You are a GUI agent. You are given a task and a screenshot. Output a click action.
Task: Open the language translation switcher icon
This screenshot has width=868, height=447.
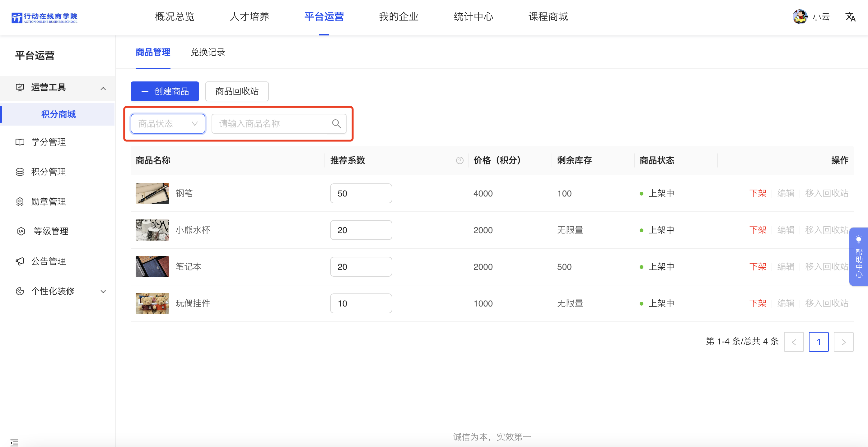[850, 17]
